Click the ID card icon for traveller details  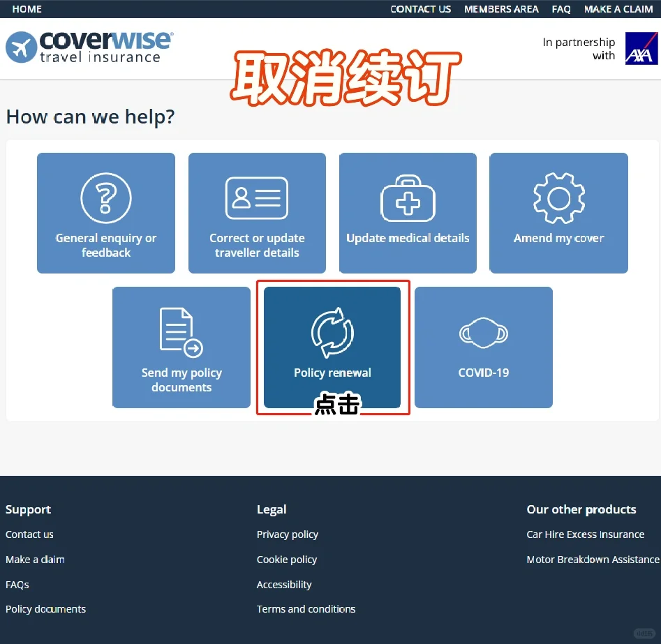click(x=257, y=198)
